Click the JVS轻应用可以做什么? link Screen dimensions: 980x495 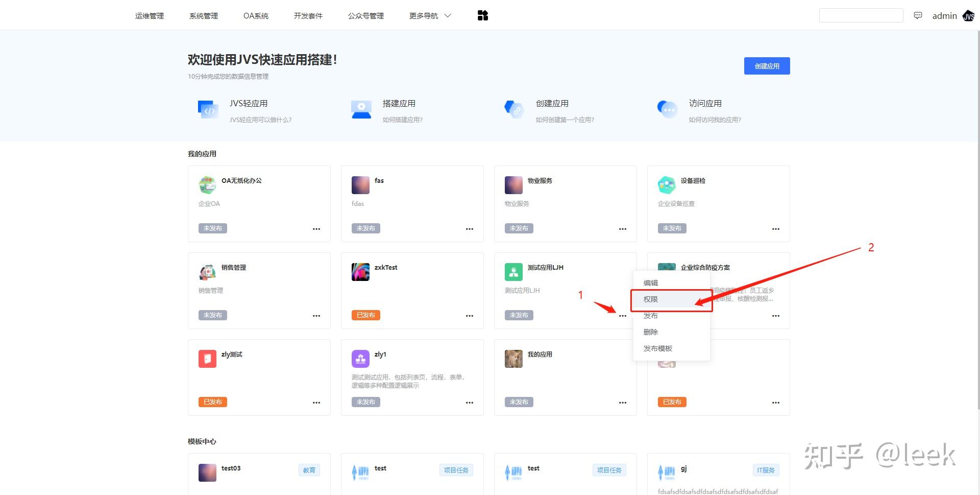coord(260,120)
